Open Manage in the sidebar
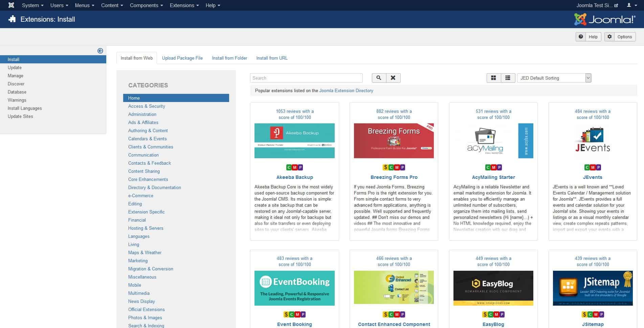Viewport: 644px width, 328px height. 16,76
